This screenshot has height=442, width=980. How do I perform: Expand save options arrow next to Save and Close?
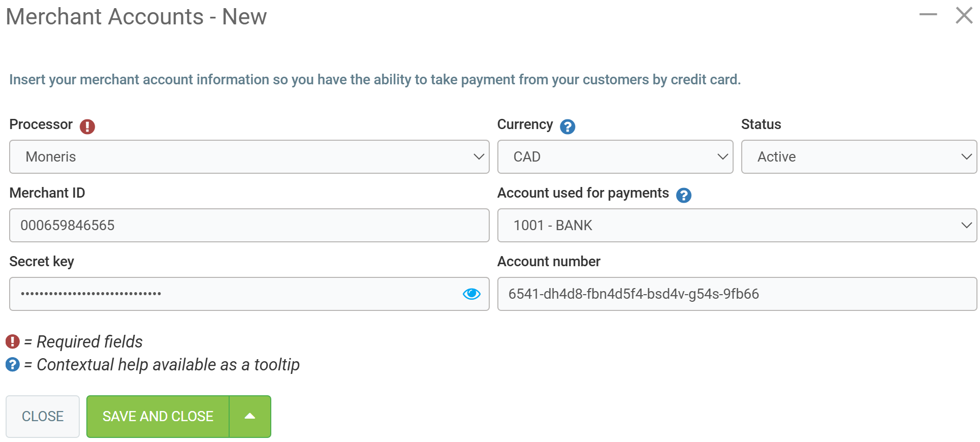point(250,416)
